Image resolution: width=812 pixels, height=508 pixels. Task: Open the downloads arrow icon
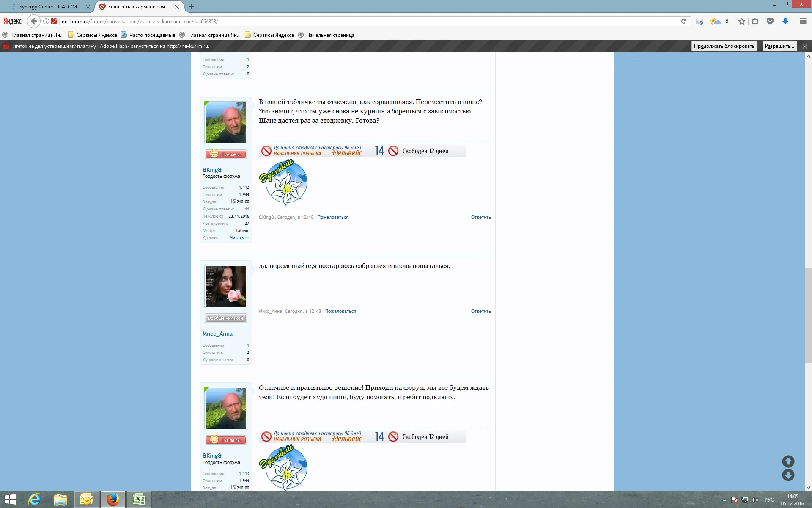785,21
